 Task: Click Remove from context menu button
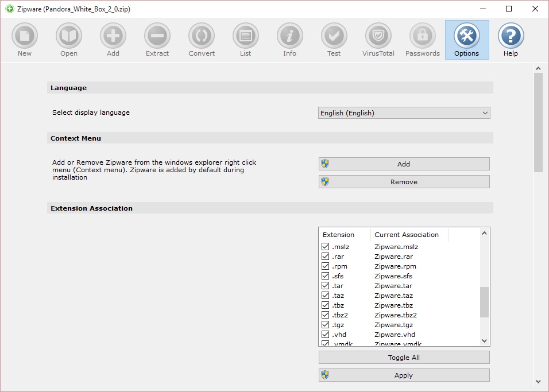coord(404,181)
